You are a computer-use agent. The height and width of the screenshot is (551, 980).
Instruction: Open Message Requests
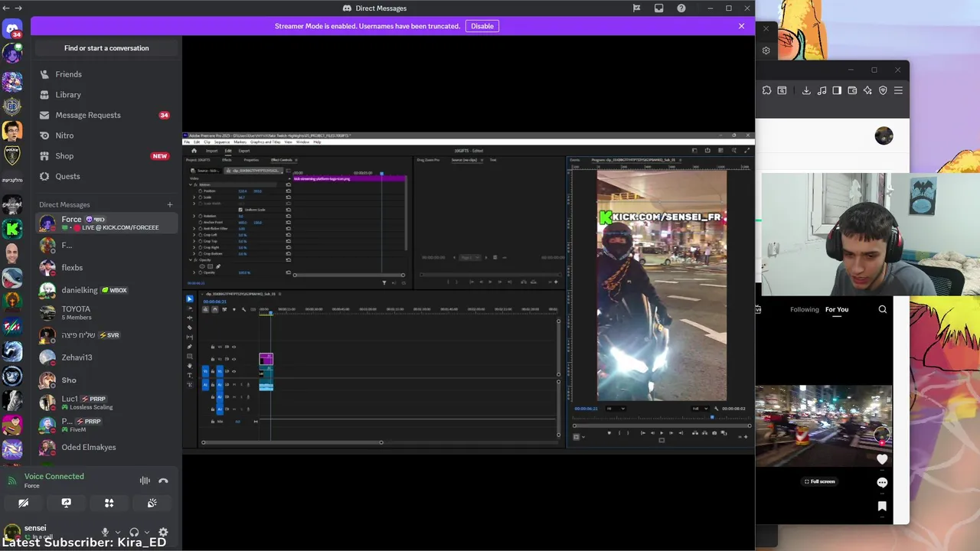point(106,115)
